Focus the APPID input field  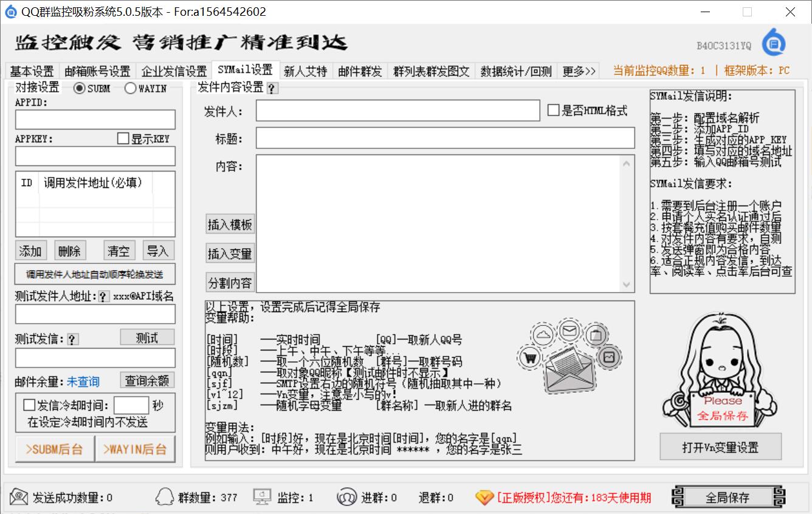click(95, 119)
